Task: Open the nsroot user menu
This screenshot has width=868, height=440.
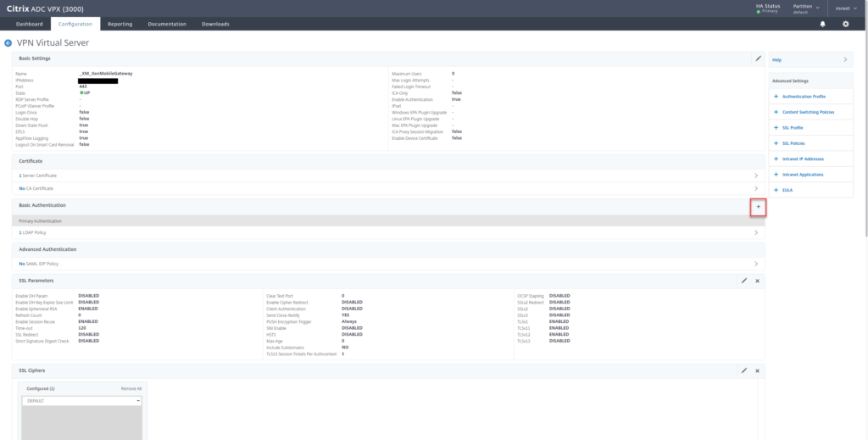Action: tap(847, 8)
